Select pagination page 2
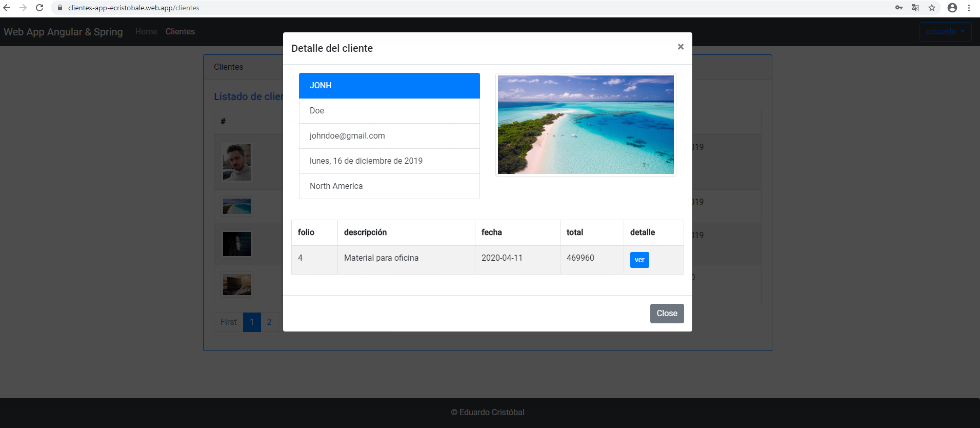This screenshot has height=428, width=980. [x=269, y=322]
